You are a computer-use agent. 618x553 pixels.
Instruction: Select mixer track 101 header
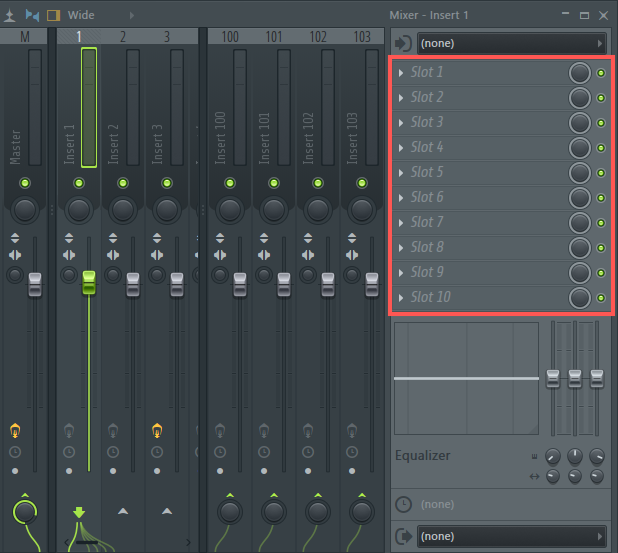[x=274, y=37]
